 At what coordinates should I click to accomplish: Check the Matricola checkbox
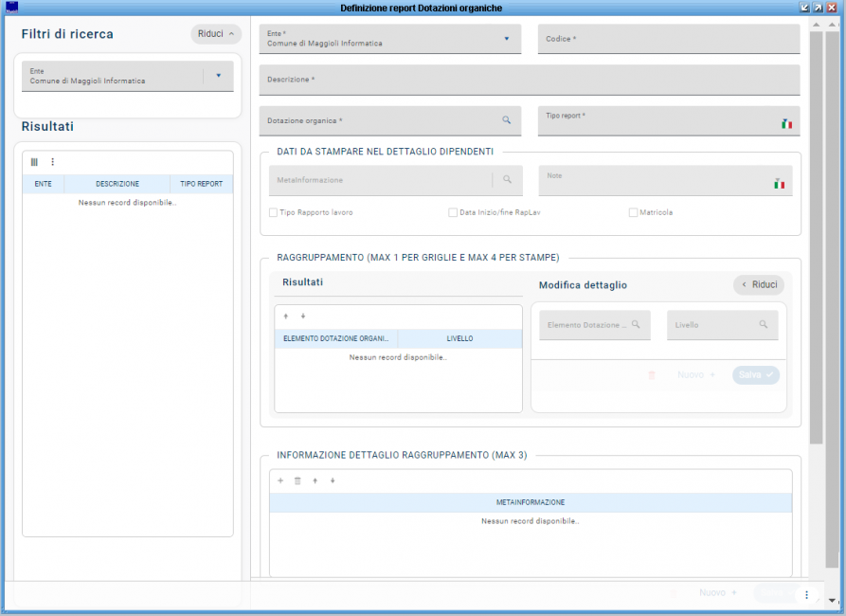[x=633, y=212]
